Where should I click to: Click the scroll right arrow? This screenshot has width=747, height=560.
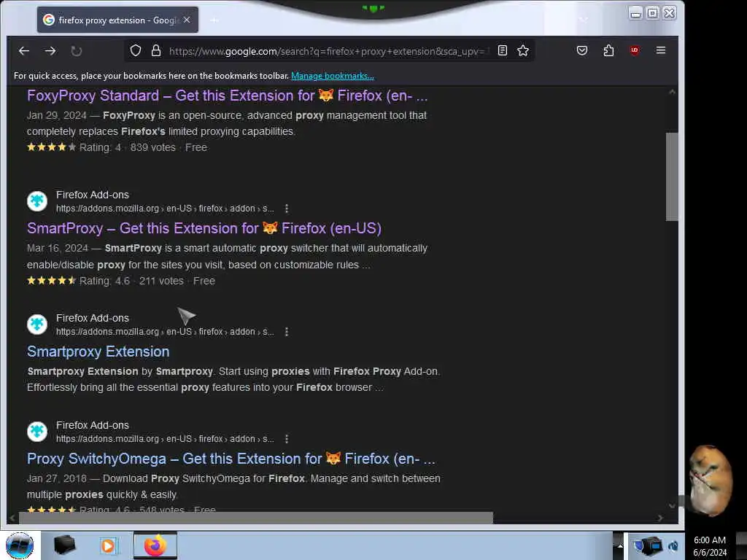pyautogui.click(x=659, y=518)
